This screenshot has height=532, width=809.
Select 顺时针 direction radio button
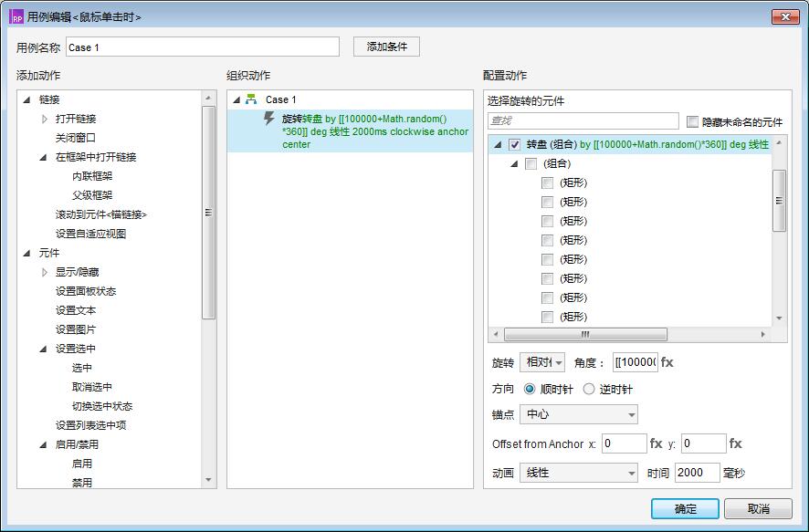(530, 390)
